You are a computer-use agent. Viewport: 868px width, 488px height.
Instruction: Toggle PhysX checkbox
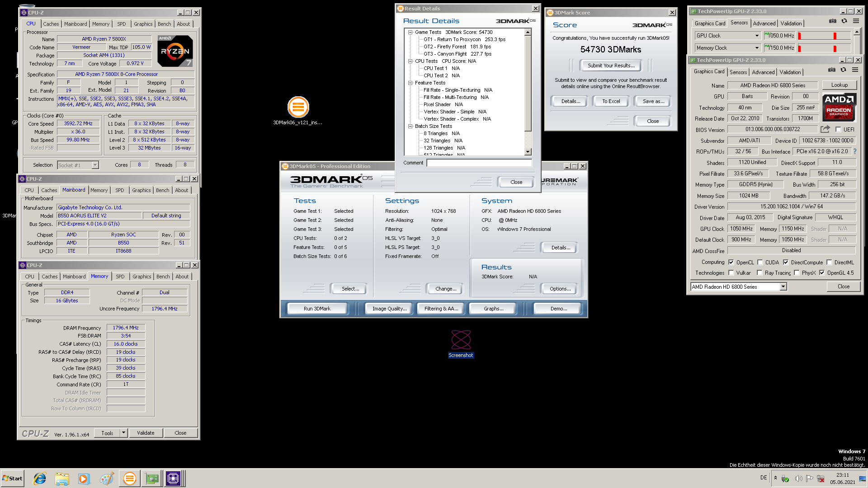tap(797, 273)
